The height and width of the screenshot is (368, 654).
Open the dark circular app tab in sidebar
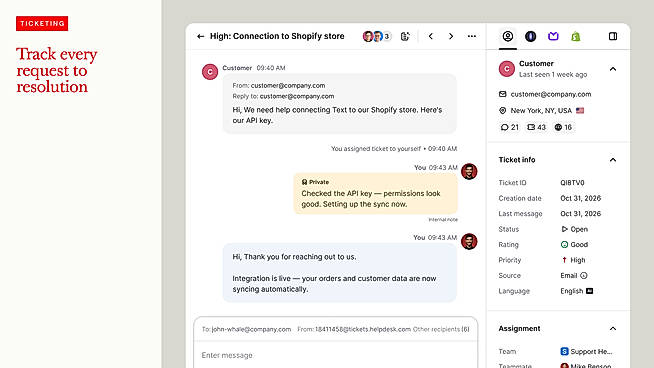(531, 36)
